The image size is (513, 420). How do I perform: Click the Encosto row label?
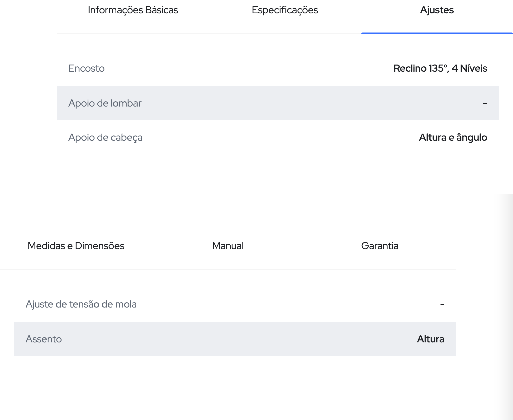tap(86, 69)
